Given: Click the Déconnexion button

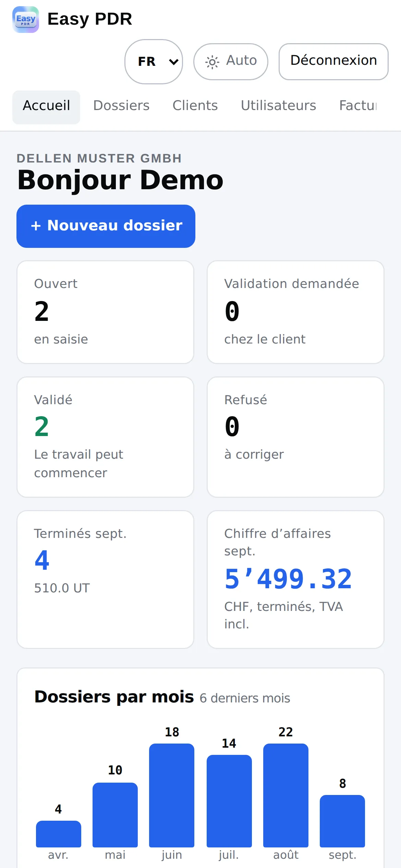Looking at the screenshot, I should click(333, 62).
